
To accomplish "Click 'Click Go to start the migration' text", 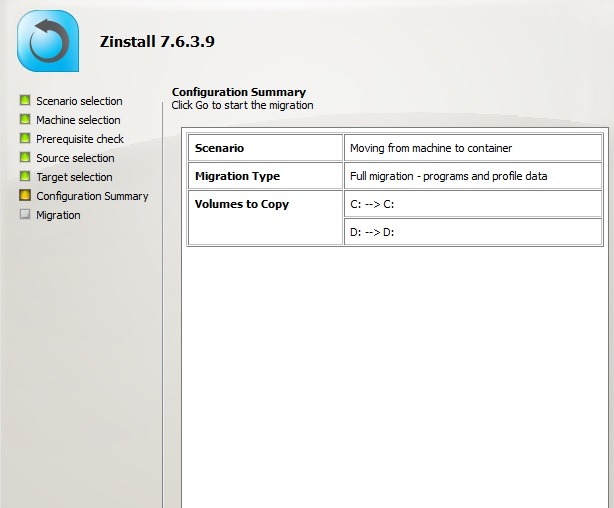I will click(x=242, y=105).
